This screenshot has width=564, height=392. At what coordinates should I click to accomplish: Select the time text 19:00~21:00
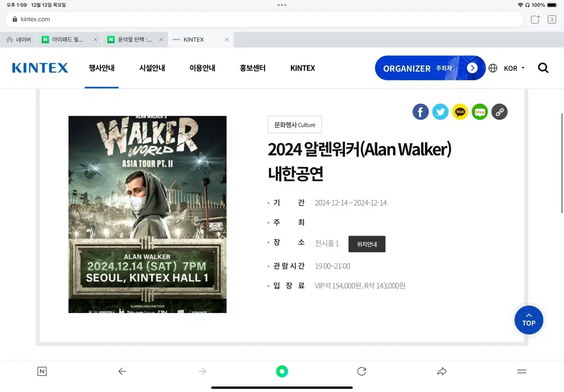(x=332, y=266)
